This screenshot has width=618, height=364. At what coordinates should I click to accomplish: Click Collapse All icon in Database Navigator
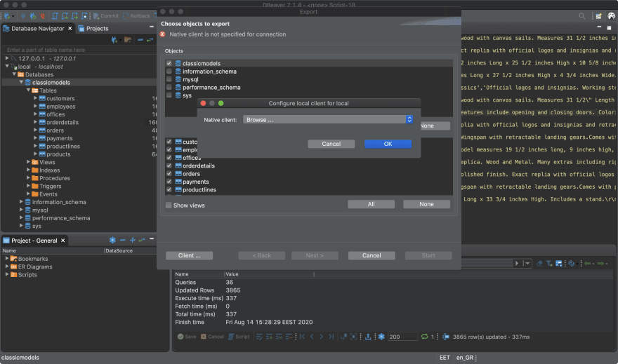point(140,40)
